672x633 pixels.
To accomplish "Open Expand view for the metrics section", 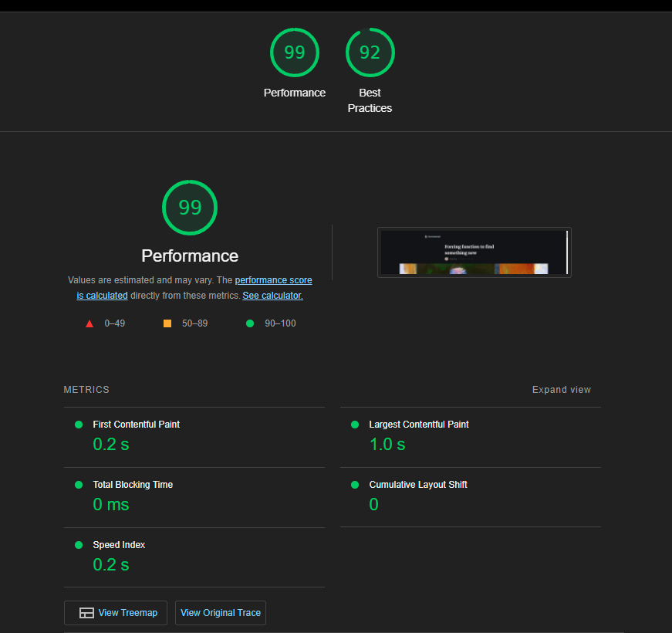I will [562, 389].
